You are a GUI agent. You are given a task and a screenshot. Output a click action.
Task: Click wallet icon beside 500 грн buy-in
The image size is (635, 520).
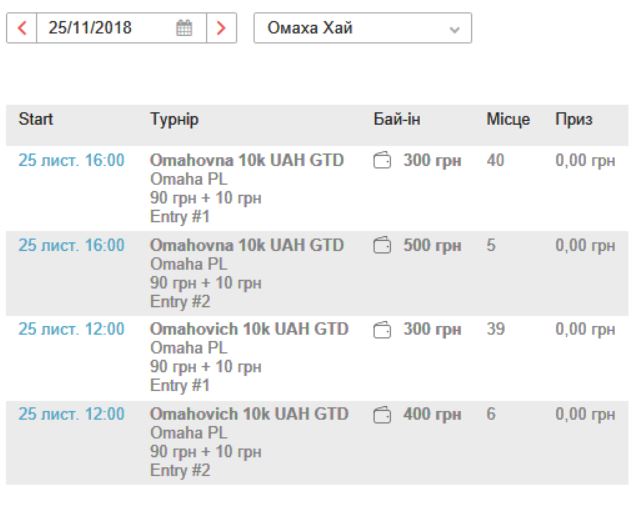coord(381,246)
